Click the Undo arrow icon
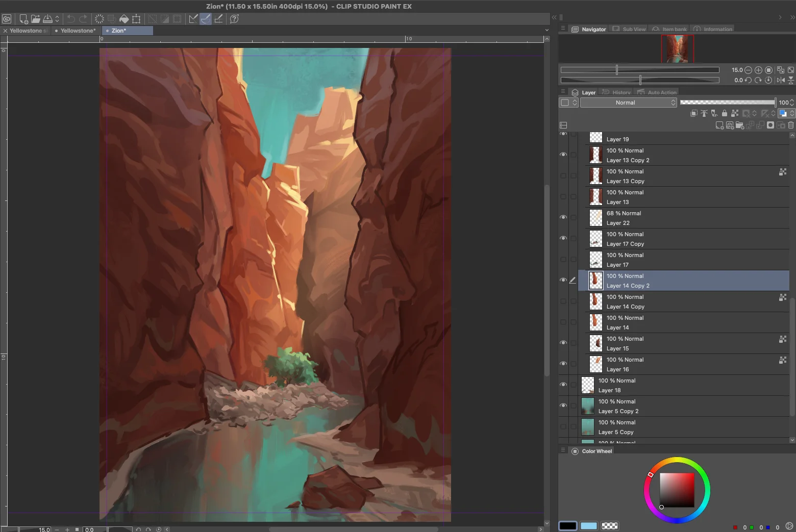The image size is (796, 532). point(71,19)
